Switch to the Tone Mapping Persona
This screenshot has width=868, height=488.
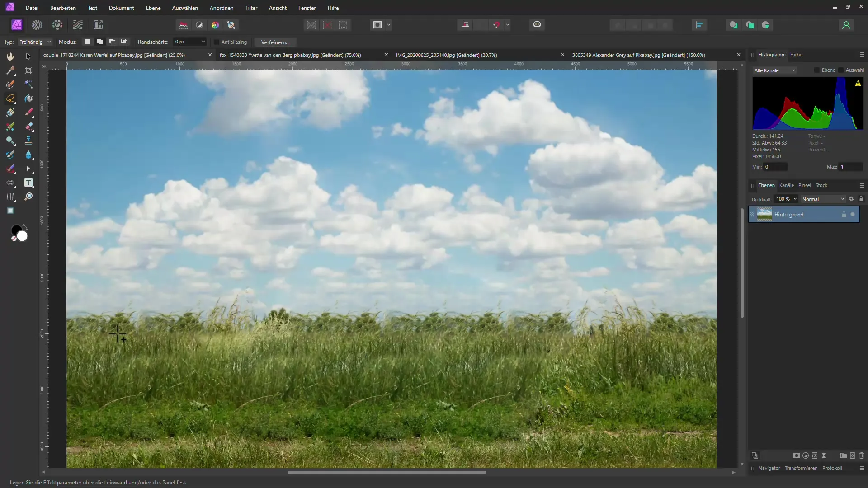coord(78,25)
